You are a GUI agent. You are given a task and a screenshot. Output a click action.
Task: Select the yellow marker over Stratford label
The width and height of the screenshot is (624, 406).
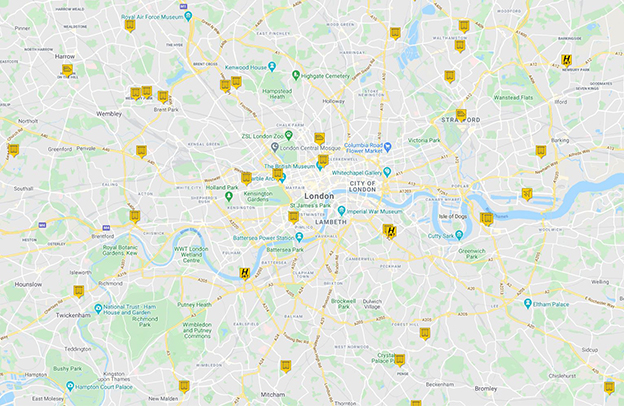pyautogui.click(x=461, y=115)
